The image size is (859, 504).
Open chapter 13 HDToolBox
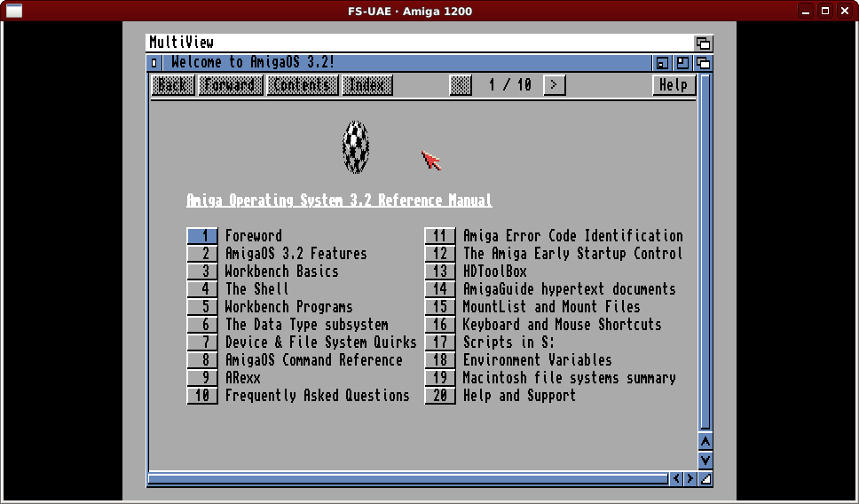(x=440, y=272)
